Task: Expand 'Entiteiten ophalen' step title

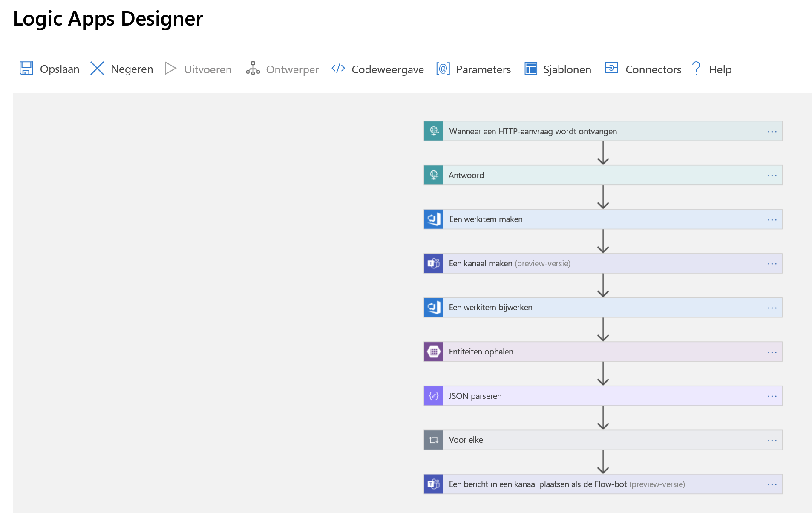Action: [x=481, y=352]
